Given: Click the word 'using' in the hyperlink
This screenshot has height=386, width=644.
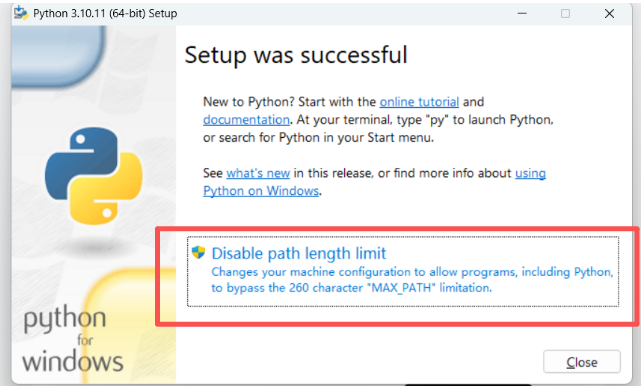Looking at the screenshot, I should (530, 173).
